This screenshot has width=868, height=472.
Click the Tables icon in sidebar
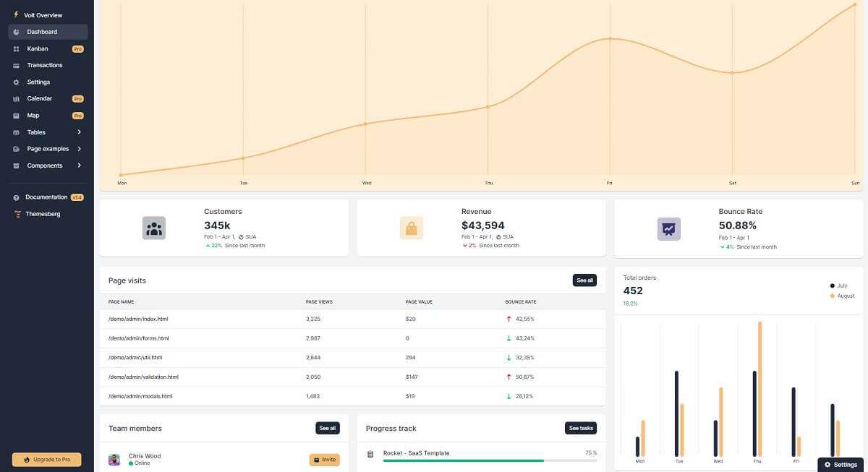tap(16, 132)
